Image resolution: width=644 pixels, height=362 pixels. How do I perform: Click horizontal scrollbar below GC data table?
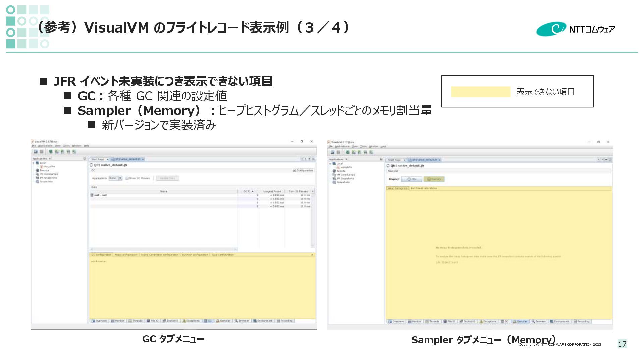coord(163,249)
